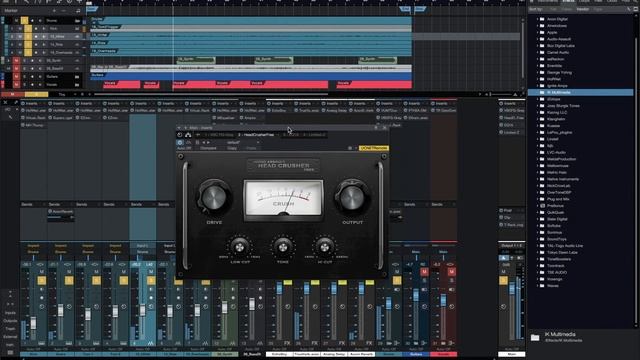Expand the Audio Assault vendor folder

tap(538, 39)
